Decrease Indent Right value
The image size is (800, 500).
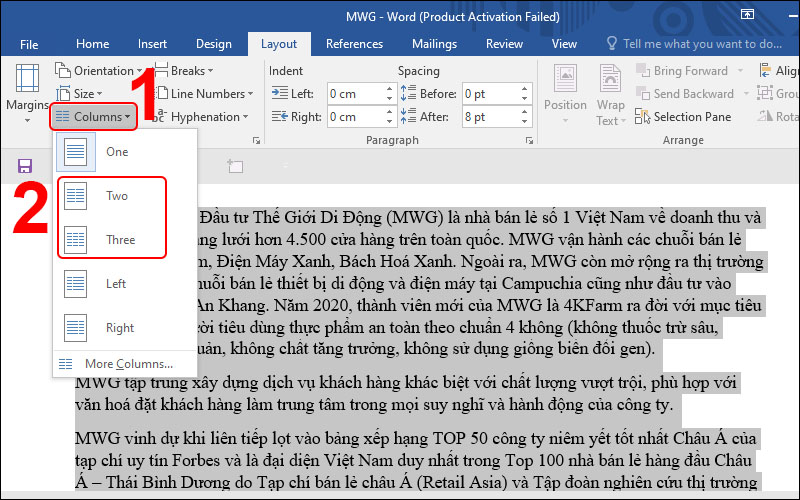click(x=390, y=121)
